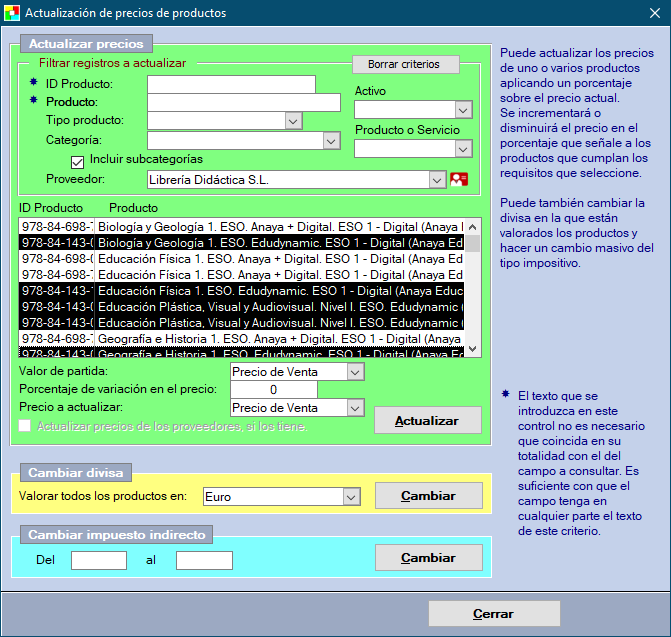Click the product list scrollbar down arrow
671x637 pixels.
[473, 348]
